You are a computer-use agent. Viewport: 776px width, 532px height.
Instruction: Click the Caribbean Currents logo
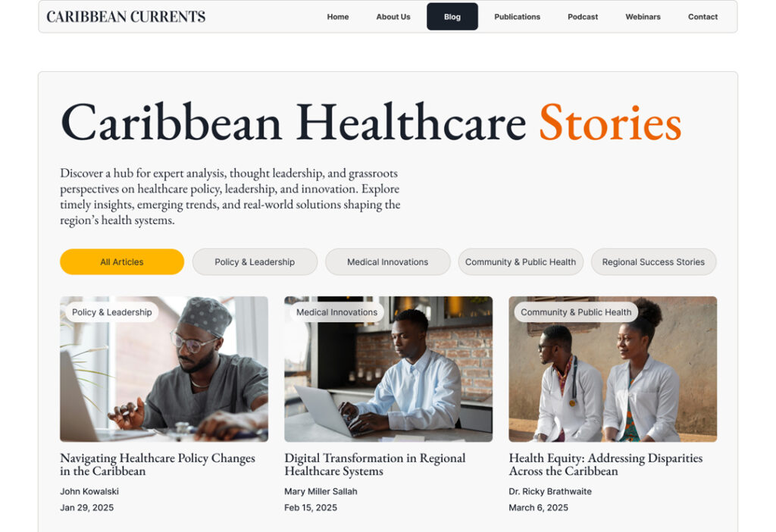pos(126,17)
